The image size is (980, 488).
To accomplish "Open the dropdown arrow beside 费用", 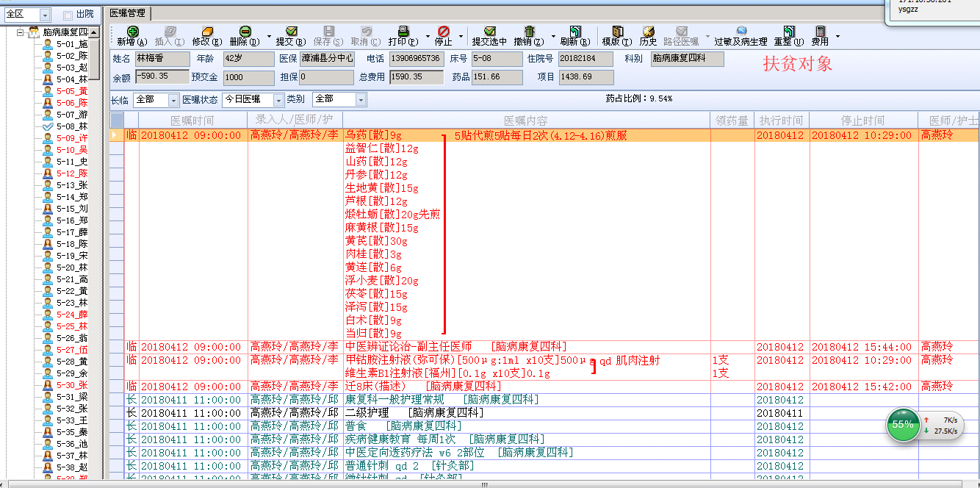I will (837, 36).
